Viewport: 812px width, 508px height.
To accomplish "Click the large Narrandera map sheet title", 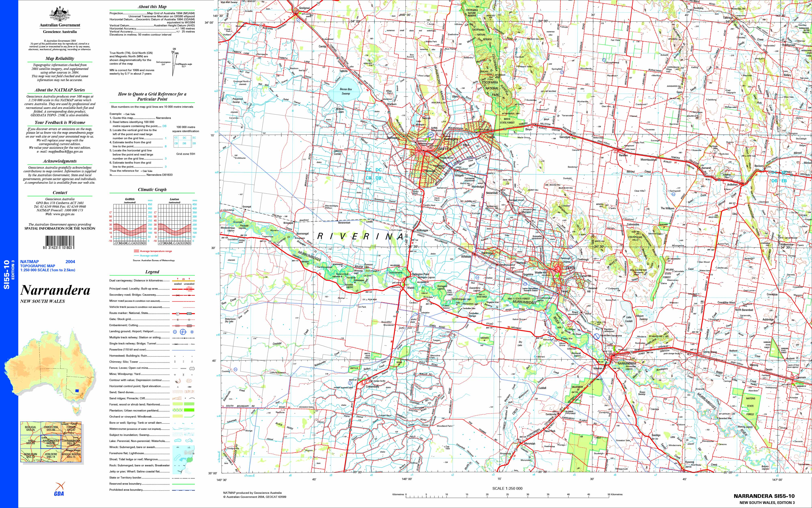I will (55, 290).
